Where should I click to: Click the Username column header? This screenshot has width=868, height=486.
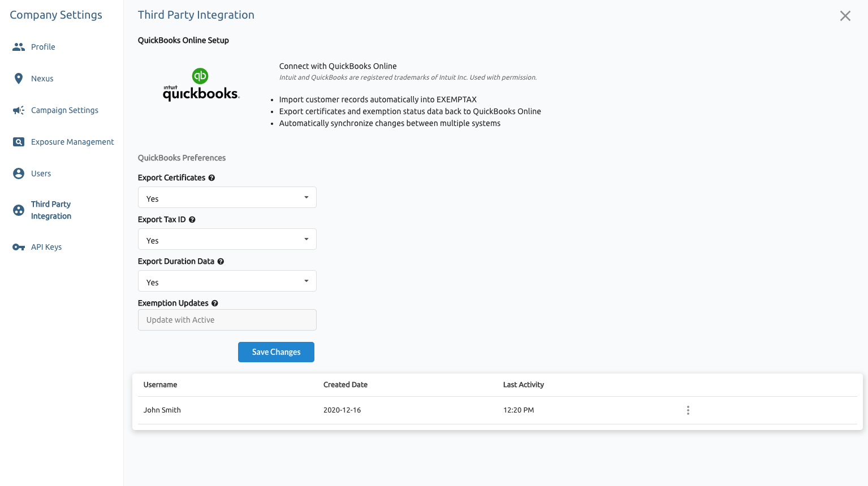coord(160,385)
